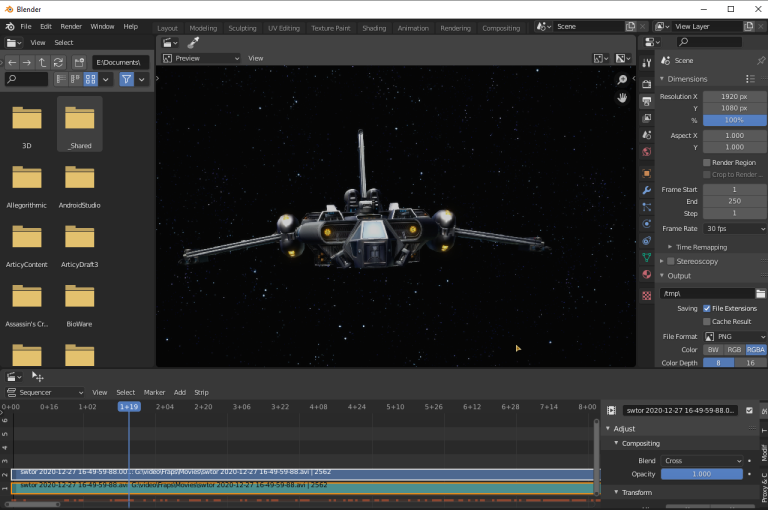Open display settings dropdown next to thumbnails
Screen dimensions: 768x510
pyautogui.click(x=105, y=79)
